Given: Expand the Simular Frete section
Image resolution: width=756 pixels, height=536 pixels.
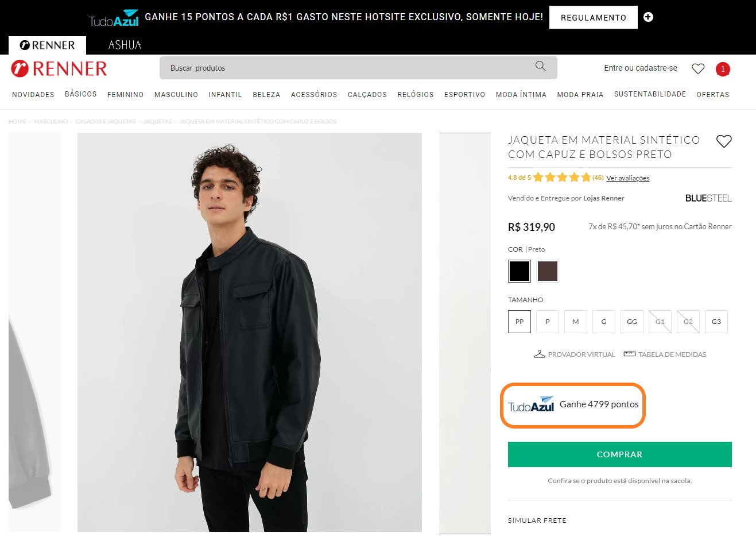Looking at the screenshot, I should point(537,520).
